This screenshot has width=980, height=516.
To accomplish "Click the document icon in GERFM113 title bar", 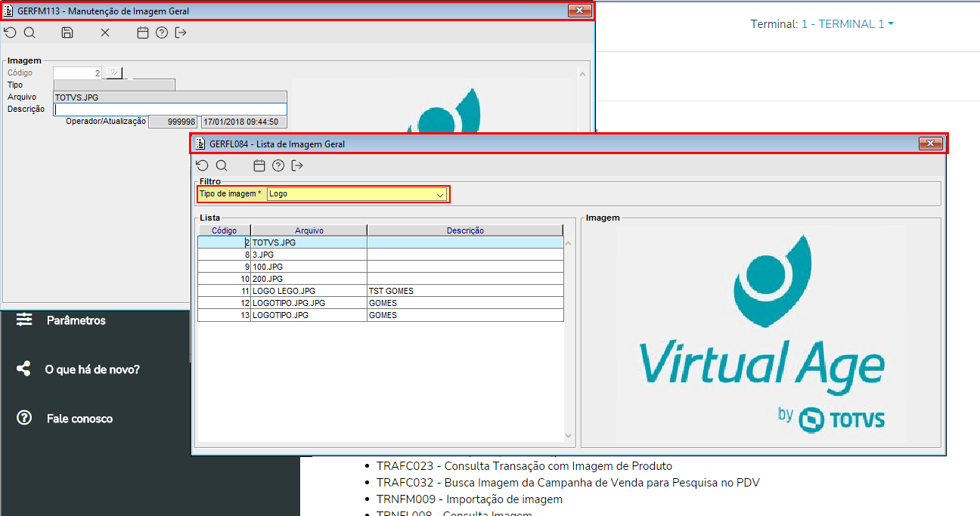I will (x=9, y=11).
